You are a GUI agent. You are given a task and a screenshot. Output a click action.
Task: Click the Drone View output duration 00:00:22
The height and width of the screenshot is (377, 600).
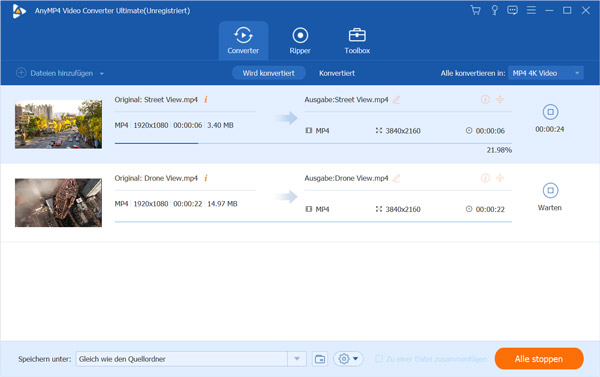[x=490, y=209]
